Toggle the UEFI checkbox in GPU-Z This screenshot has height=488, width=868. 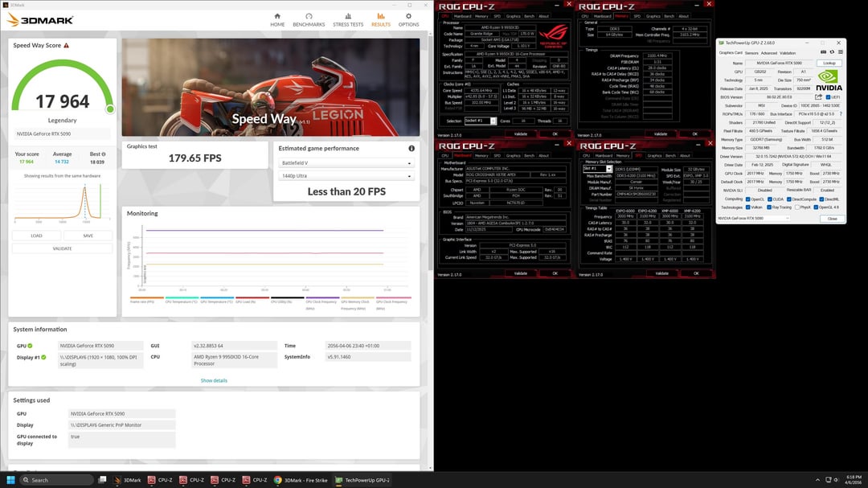click(826, 97)
